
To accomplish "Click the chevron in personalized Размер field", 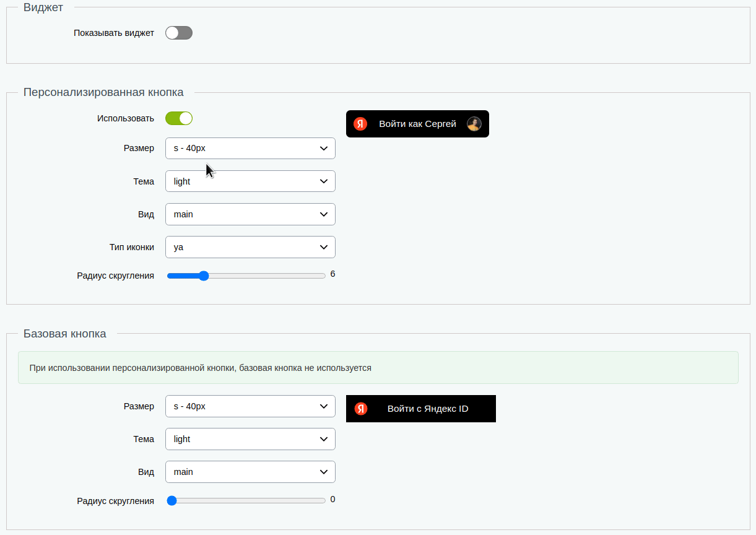I will [x=323, y=148].
